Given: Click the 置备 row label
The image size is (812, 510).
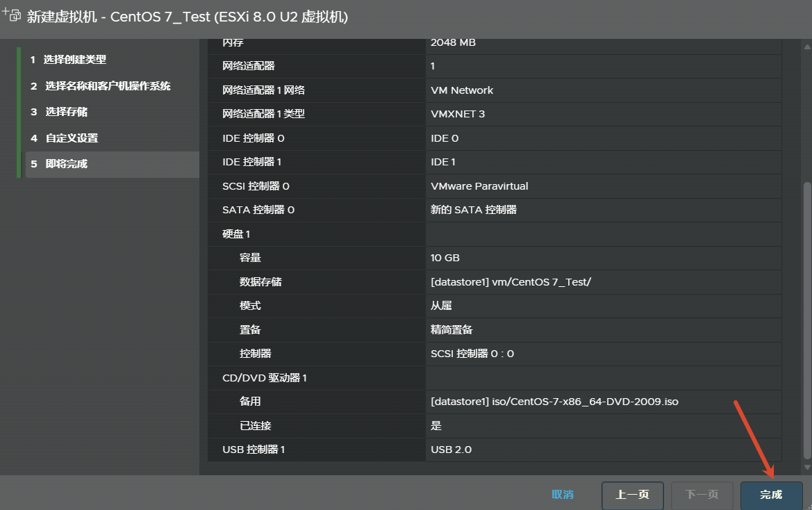Looking at the screenshot, I should (250, 330).
